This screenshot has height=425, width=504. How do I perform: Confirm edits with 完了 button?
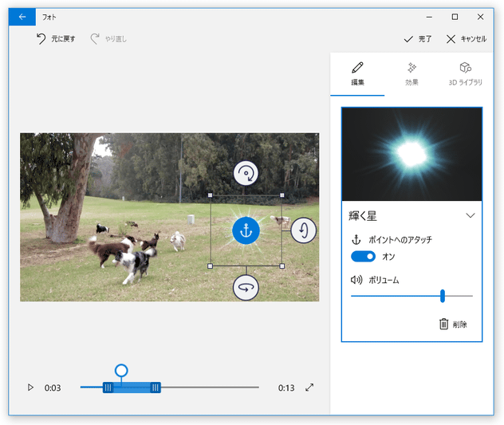[x=418, y=38]
